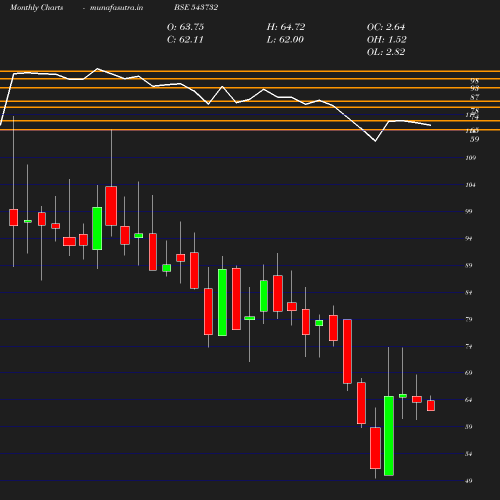Click the low value L: 62.00
The image size is (500, 500).
point(285,39)
